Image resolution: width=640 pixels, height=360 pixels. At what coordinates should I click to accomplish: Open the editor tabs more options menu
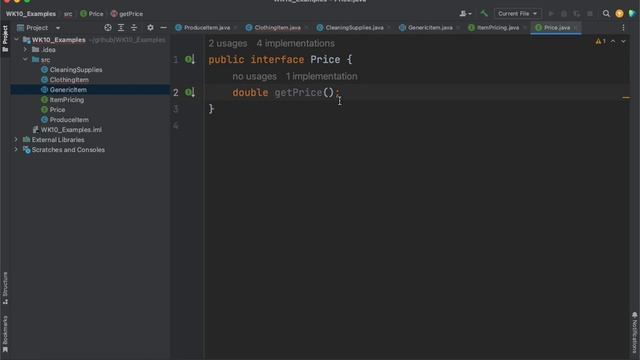pos(623,28)
